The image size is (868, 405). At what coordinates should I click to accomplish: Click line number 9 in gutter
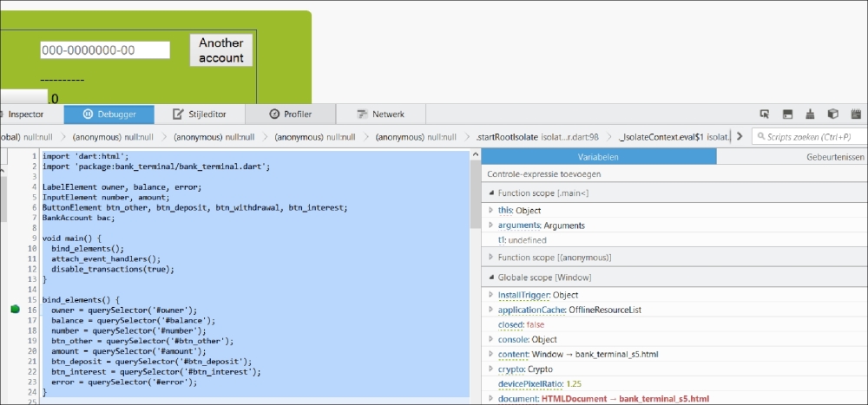[34, 239]
